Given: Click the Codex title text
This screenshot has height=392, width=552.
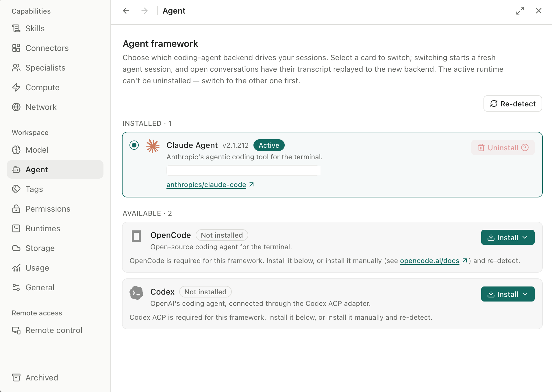Looking at the screenshot, I should point(162,292).
